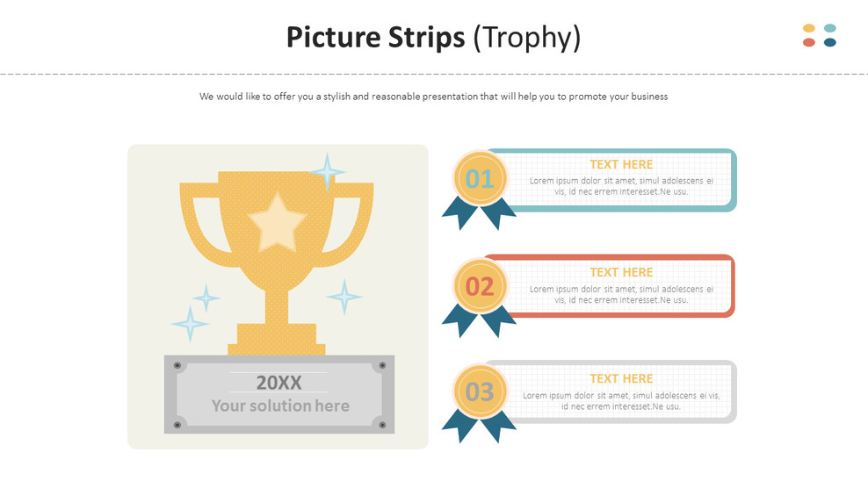Select the blue ribbon under badge 01
Viewport: 868px width, 488px height.
[x=479, y=213]
